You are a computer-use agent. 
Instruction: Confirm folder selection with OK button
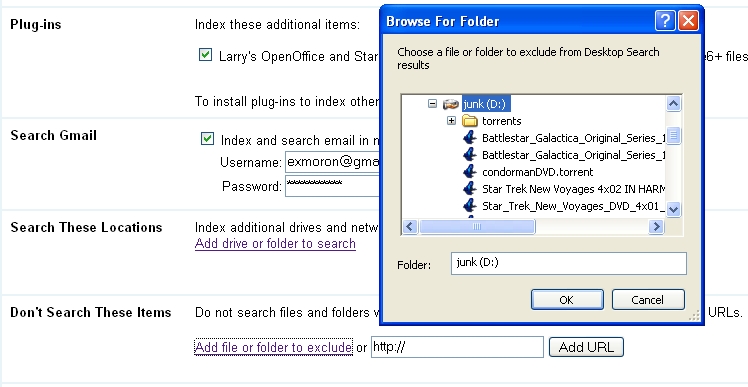tap(567, 300)
